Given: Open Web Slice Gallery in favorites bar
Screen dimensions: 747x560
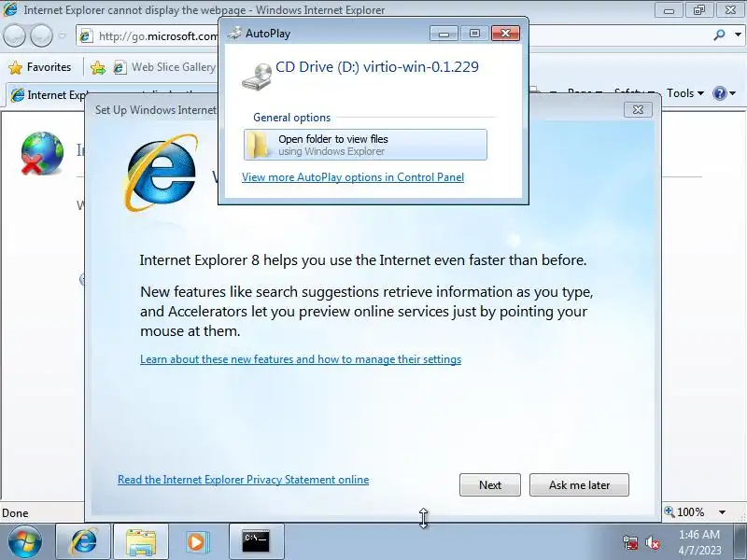Looking at the screenshot, I should click(164, 67).
